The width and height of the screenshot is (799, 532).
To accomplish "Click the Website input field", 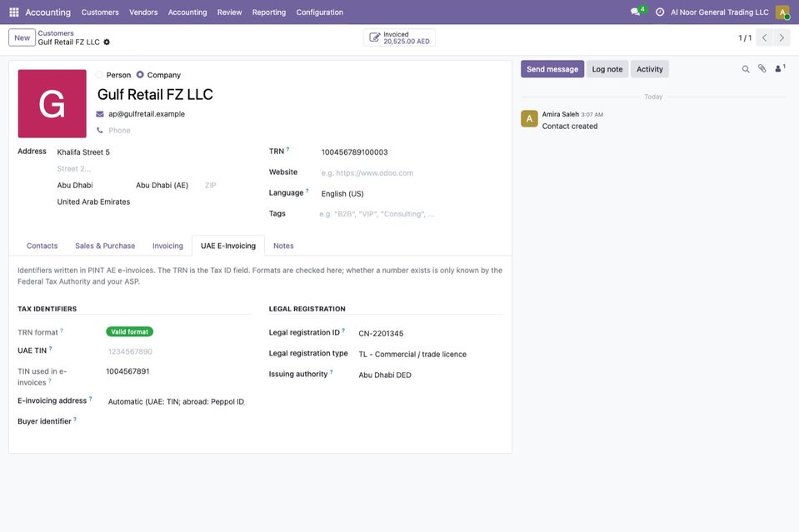I will click(411, 173).
